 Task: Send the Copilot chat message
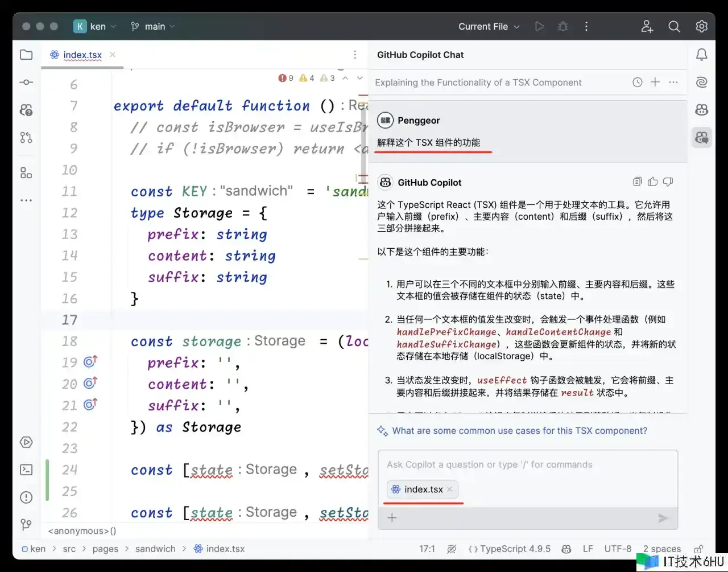pyautogui.click(x=663, y=518)
